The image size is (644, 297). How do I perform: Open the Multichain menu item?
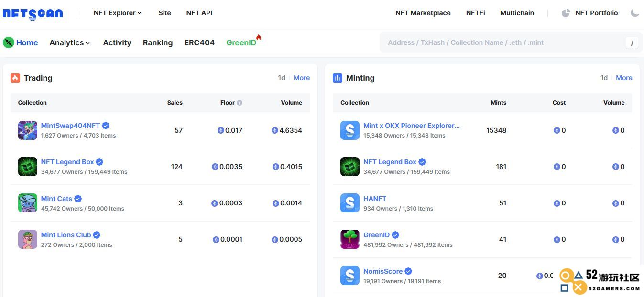(x=517, y=13)
